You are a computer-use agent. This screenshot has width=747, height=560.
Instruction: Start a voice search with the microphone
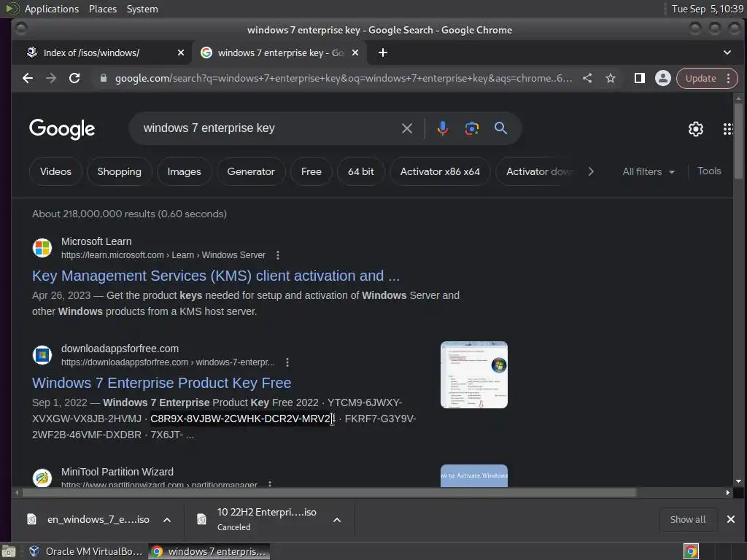[443, 128]
